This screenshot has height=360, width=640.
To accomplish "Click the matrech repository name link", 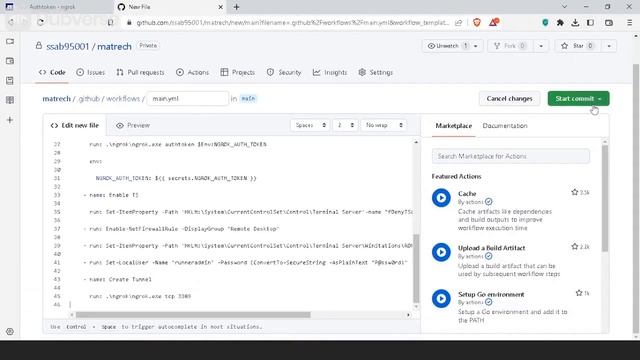I will point(114,47).
